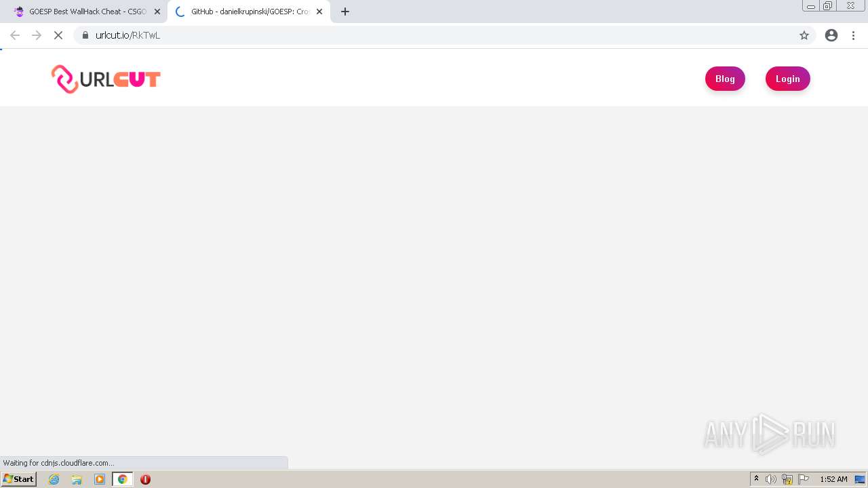Open the Chrome three-dot menu
This screenshot has height=488, width=868.
(853, 35)
